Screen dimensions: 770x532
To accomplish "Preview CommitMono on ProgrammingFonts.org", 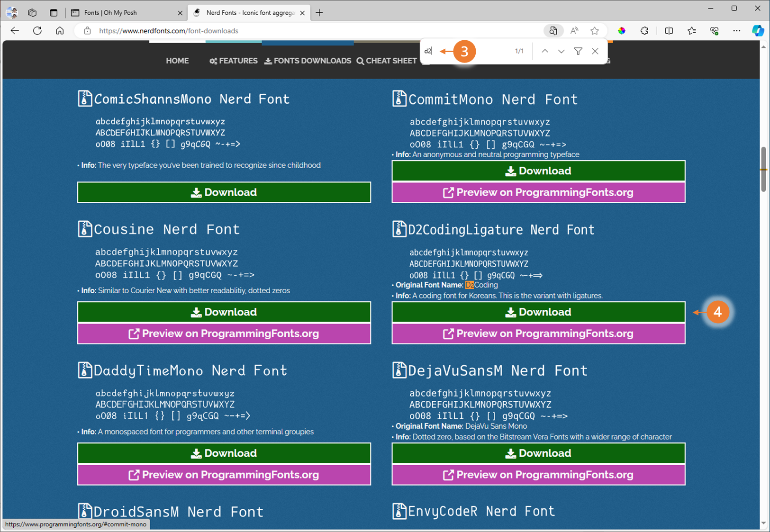I will [x=538, y=192].
